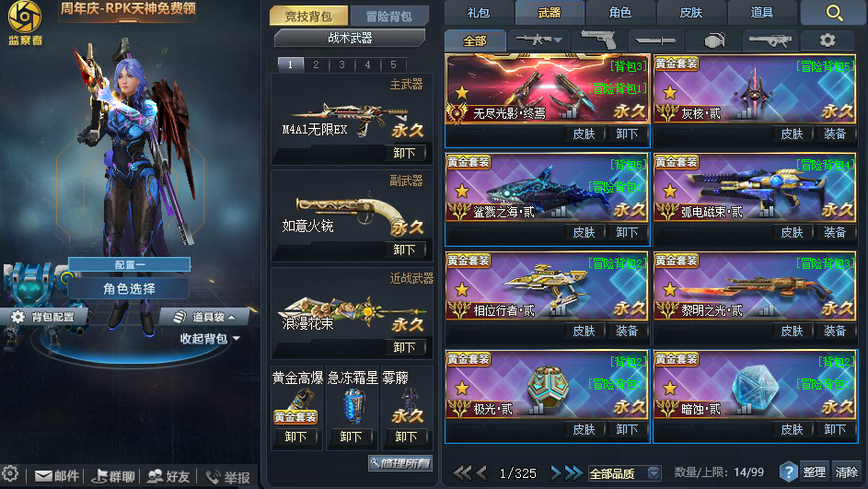This screenshot has width=868, height=489.
Task: Open the 全部品质 quality dropdown
Action: pos(624,473)
